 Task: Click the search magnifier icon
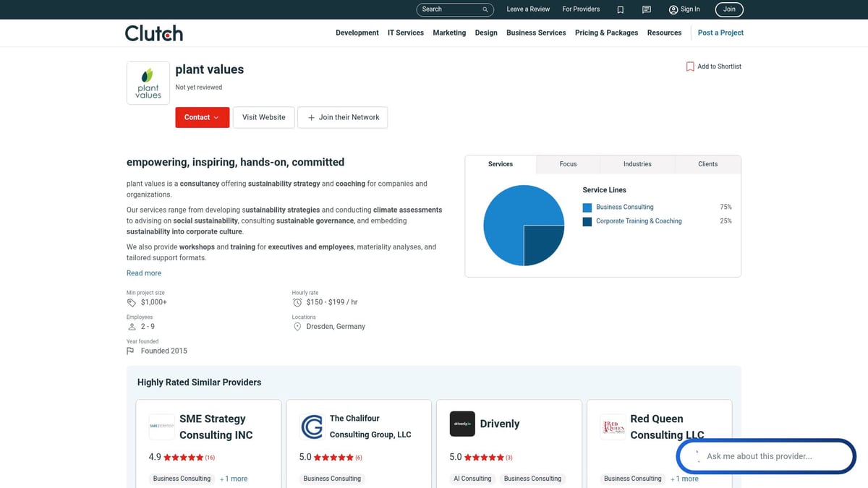(485, 9)
